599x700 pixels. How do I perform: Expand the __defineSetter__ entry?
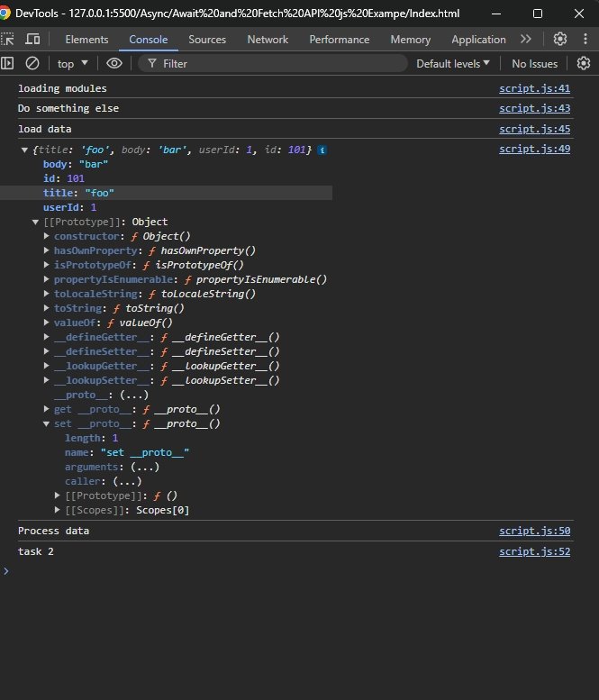click(47, 351)
